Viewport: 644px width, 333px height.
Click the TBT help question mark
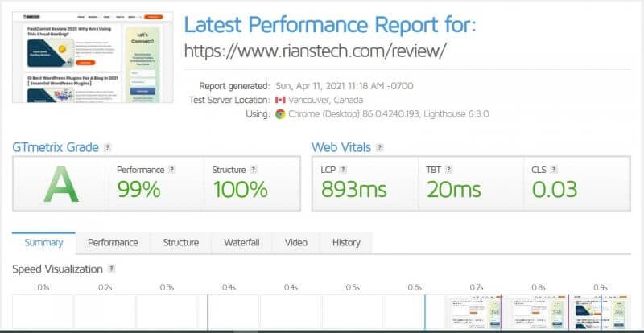448,170
